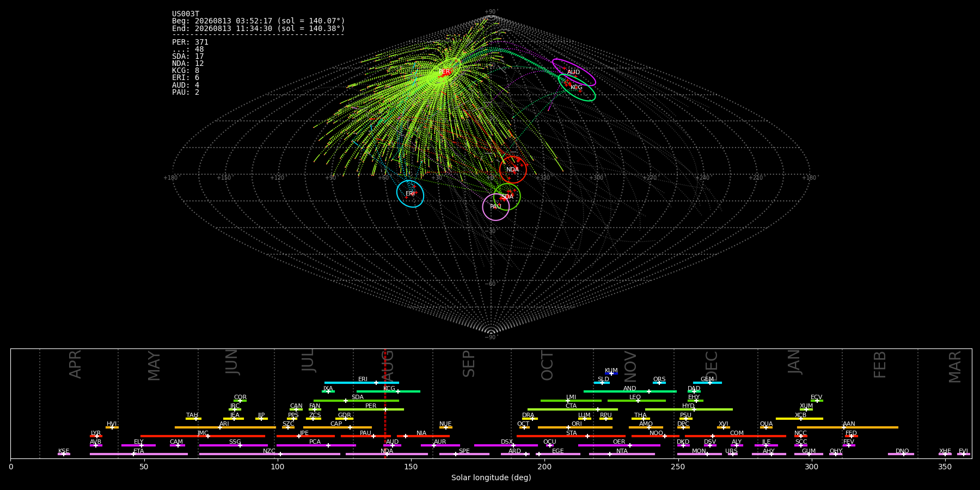Viewport: 980px width, 490px height.
Task: Click the DEC month label
Action: click(712, 365)
